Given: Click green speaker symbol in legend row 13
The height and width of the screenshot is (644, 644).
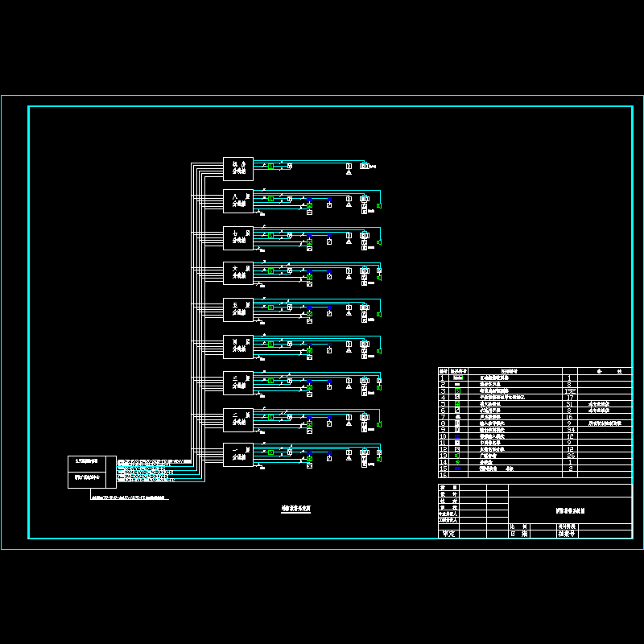Looking at the screenshot, I should coord(457,456).
